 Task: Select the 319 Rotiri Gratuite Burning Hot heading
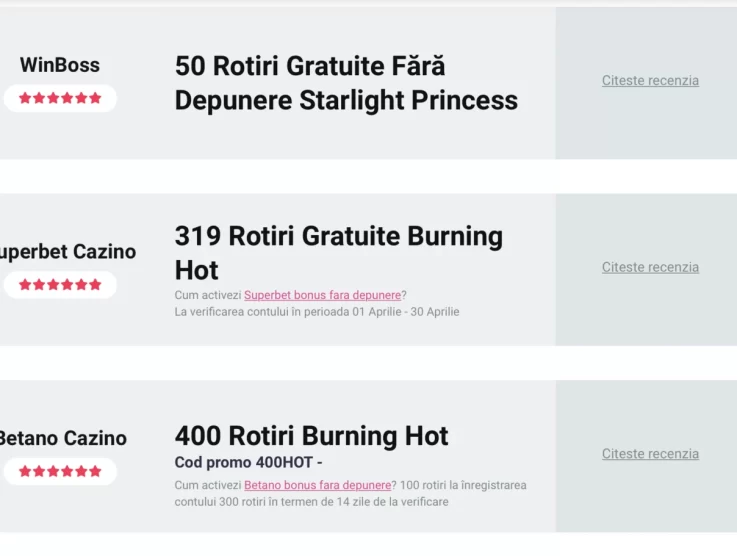point(338,253)
